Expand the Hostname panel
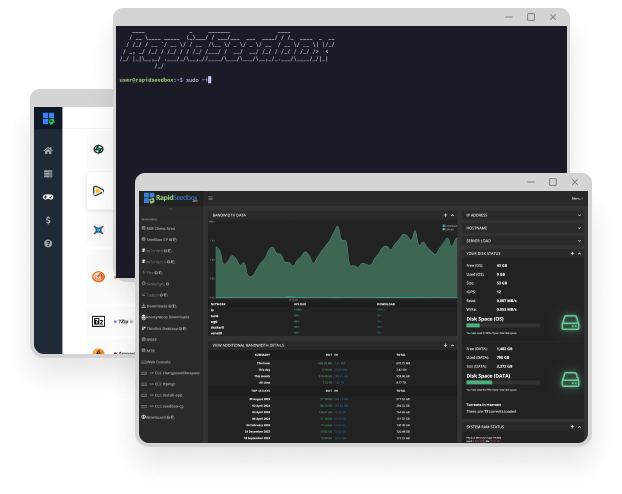Image resolution: width=622 pixels, height=494 pixels. pyautogui.click(x=579, y=228)
